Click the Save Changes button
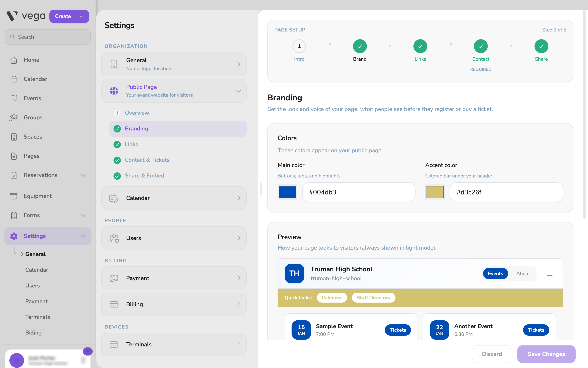 click(546, 354)
